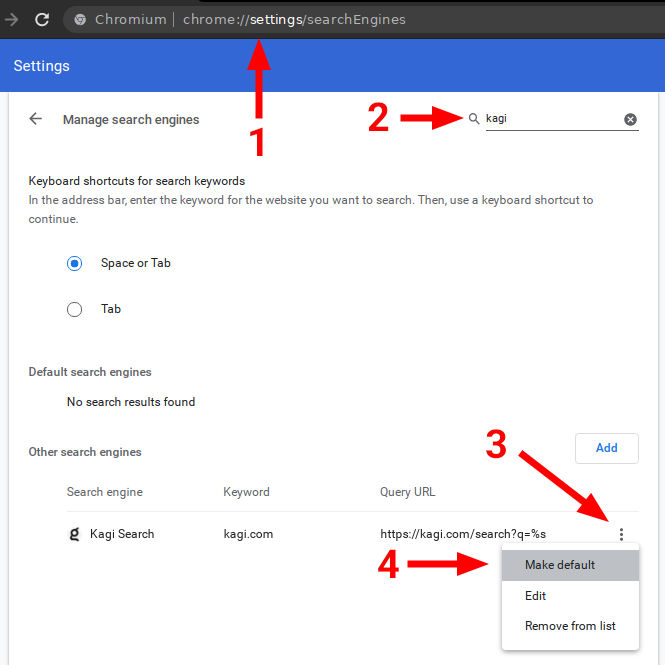The width and height of the screenshot is (665, 665).
Task: Click the address bar URL
Action: (x=294, y=20)
